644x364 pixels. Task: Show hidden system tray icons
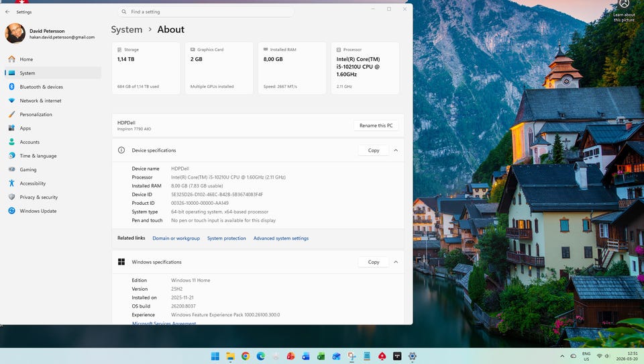pos(562,356)
